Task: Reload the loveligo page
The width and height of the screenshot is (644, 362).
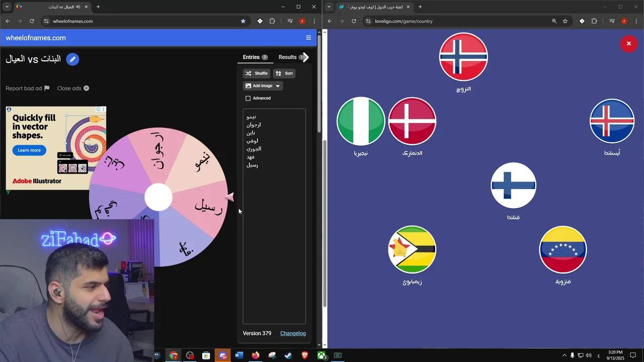Action: point(354,21)
